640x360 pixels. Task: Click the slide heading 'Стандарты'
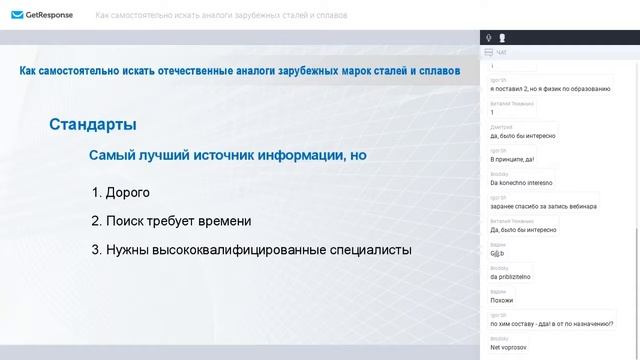(93, 124)
